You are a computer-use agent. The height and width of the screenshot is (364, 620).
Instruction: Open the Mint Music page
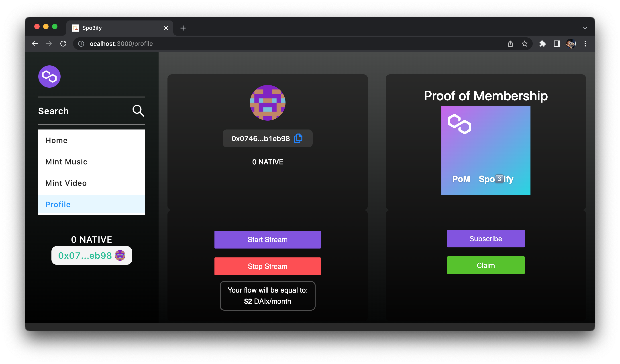coord(66,162)
